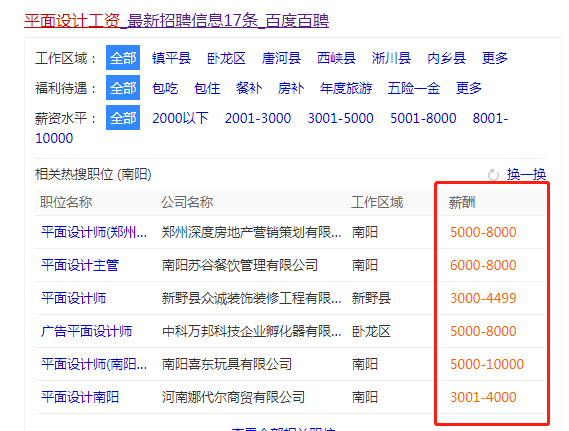569x431 pixels.
Task: Filter benefits by 包吃
Action: click(x=165, y=88)
